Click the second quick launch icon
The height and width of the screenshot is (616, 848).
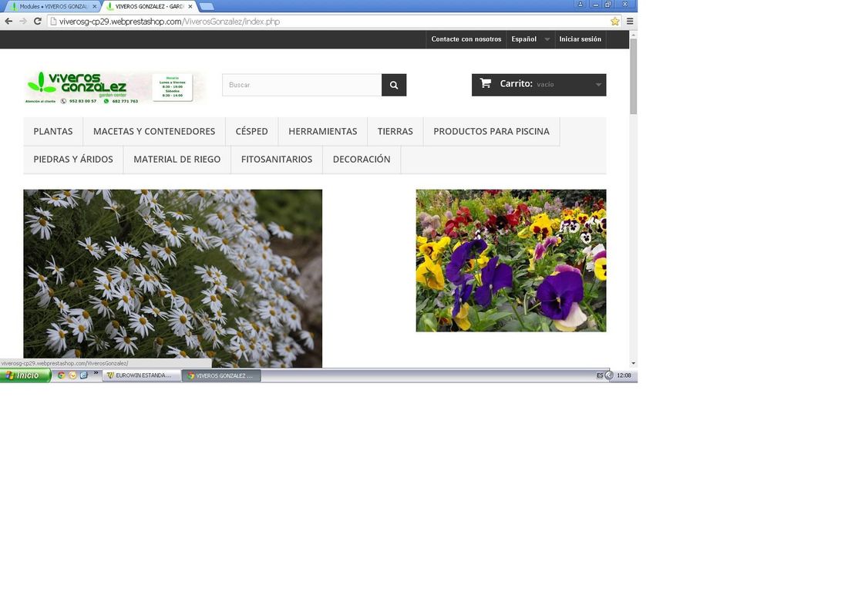point(72,375)
